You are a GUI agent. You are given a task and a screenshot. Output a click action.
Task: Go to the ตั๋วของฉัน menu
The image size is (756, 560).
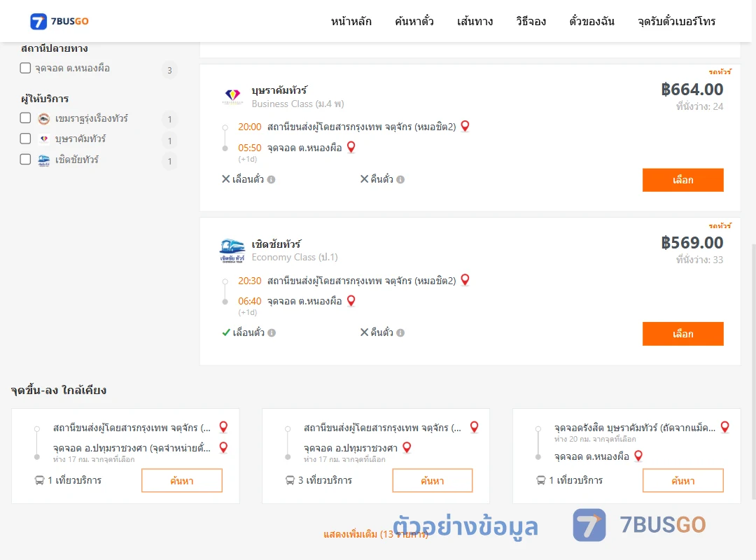tap(591, 21)
